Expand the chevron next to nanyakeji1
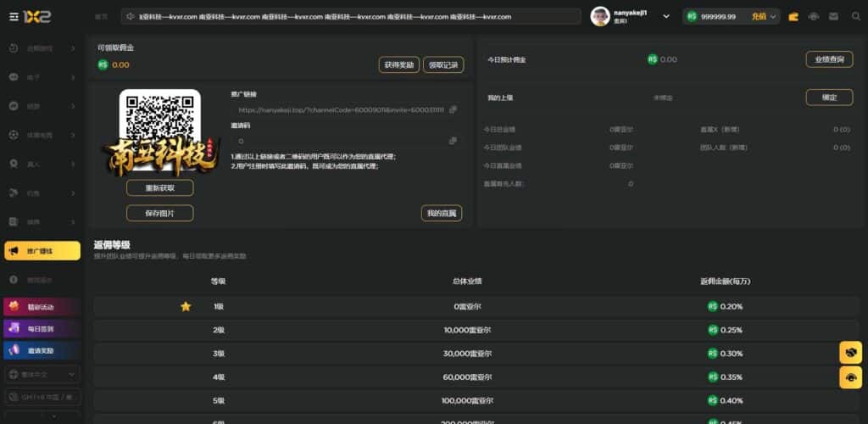This screenshot has width=868, height=424. (x=666, y=17)
